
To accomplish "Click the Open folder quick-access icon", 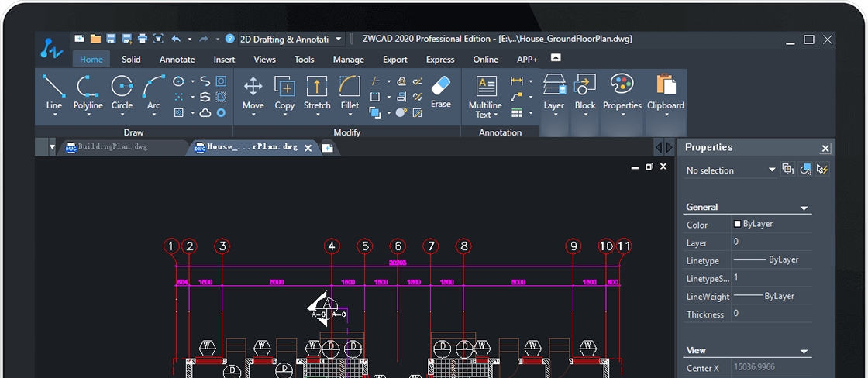I will [x=96, y=39].
